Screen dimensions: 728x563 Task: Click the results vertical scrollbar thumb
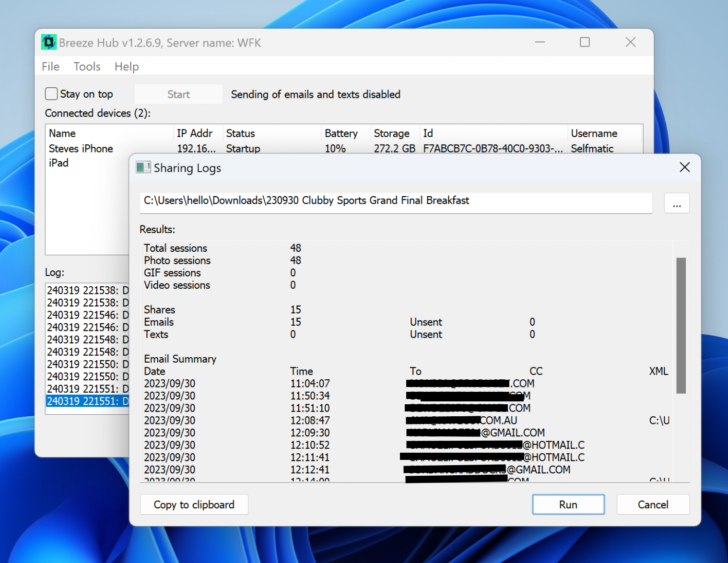click(681, 325)
